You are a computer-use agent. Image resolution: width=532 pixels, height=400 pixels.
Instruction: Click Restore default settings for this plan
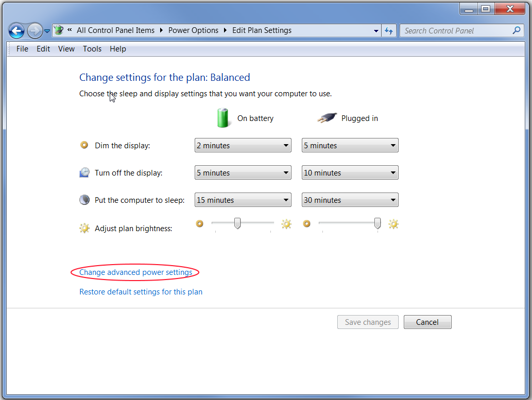point(141,292)
